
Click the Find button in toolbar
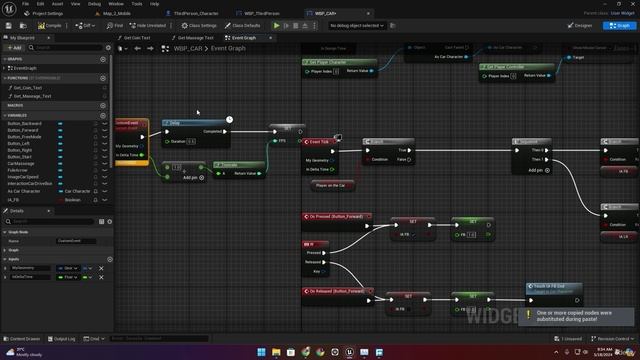pyautogui.click(x=115, y=26)
